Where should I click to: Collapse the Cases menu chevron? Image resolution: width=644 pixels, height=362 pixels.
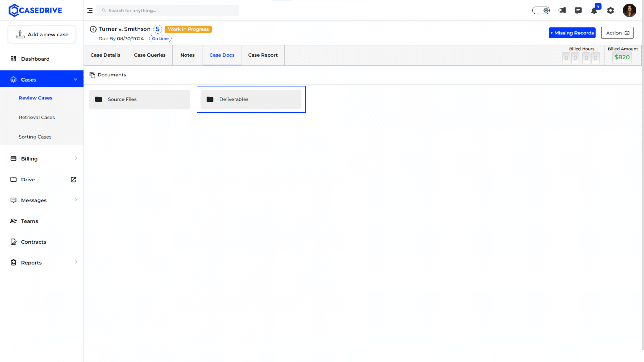click(76, 80)
